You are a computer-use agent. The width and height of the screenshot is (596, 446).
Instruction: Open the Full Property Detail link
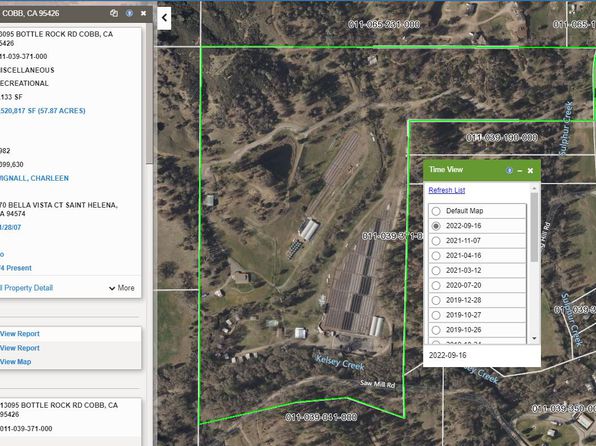(x=26, y=288)
